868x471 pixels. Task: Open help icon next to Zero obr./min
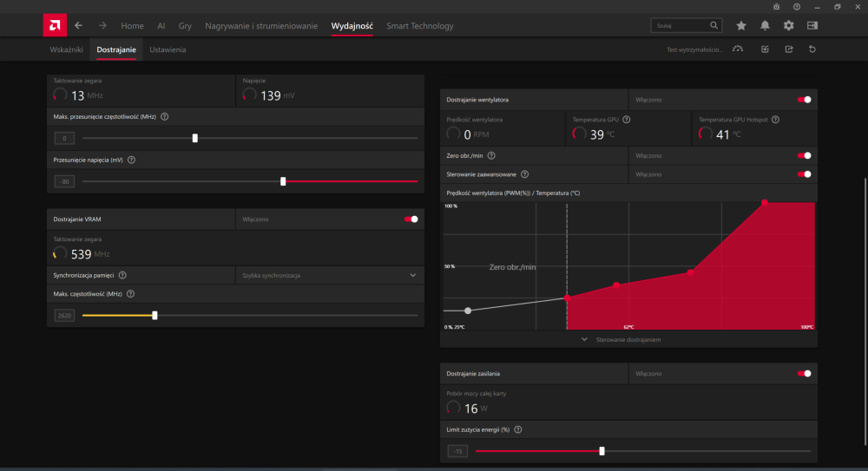click(491, 155)
